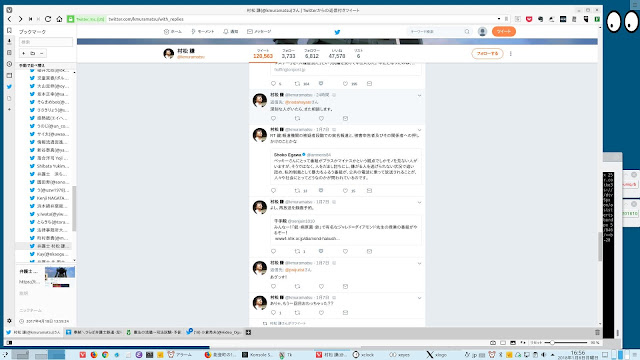Open the closed tabs trash can

pyautogui.click(x=597, y=332)
